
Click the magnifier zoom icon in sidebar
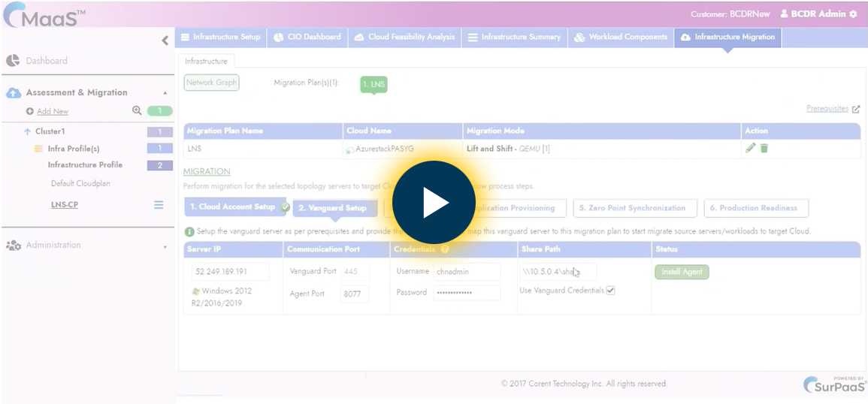point(137,110)
